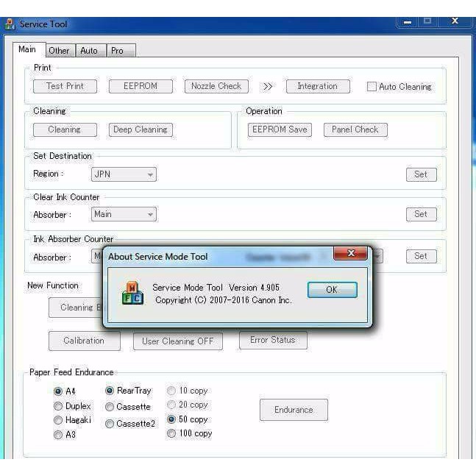This screenshot has width=476, height=476.
Task: Click the Endurance button
Action: pos(294,410)
